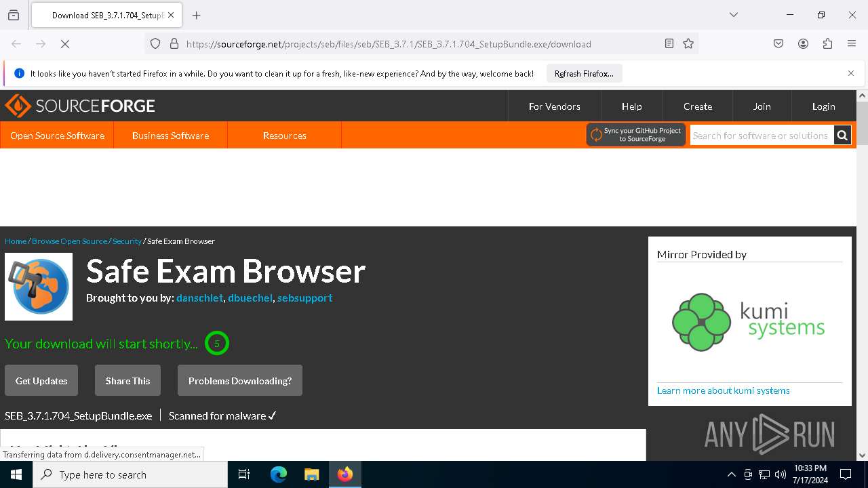Open Firefox account icon
The height and width of the screenshot is (488, 868).
click(803, 44)
